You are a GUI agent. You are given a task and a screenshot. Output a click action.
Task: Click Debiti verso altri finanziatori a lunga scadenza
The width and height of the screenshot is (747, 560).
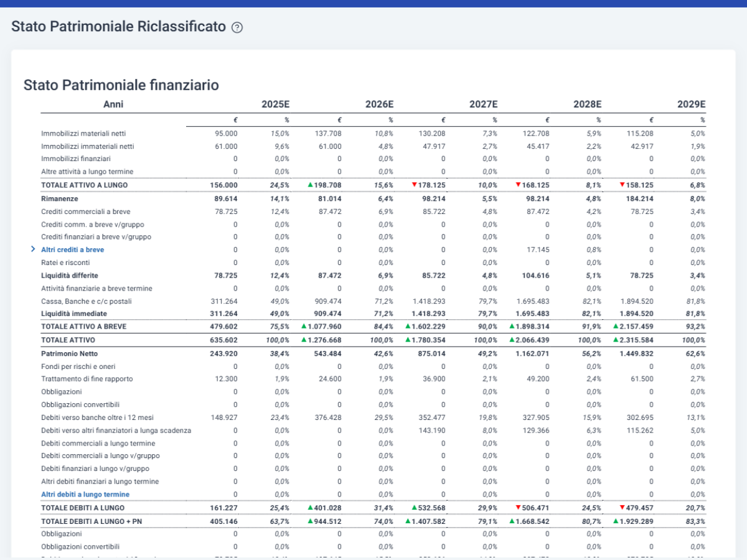click(116, 430)
